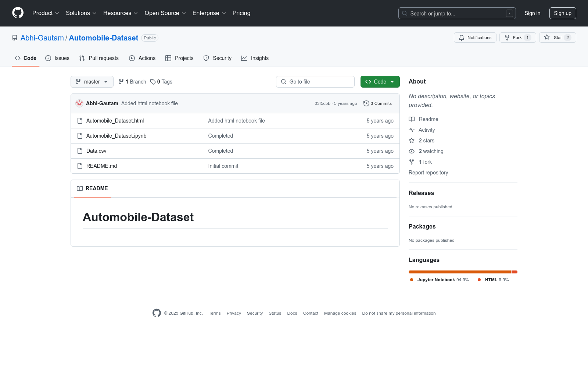Click the Terms link in the footer
The width and height of the screenshot is (588, 368).
point(215,313)
